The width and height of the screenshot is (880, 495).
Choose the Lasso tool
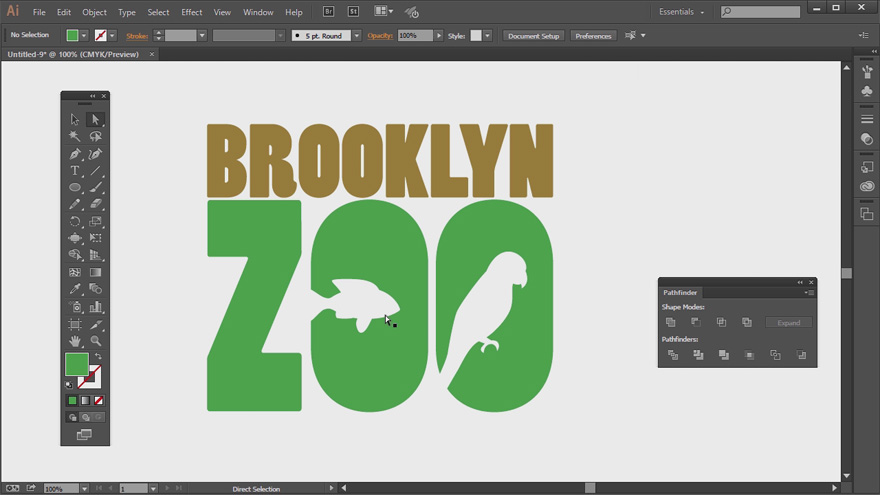click(x=95, y=136)
